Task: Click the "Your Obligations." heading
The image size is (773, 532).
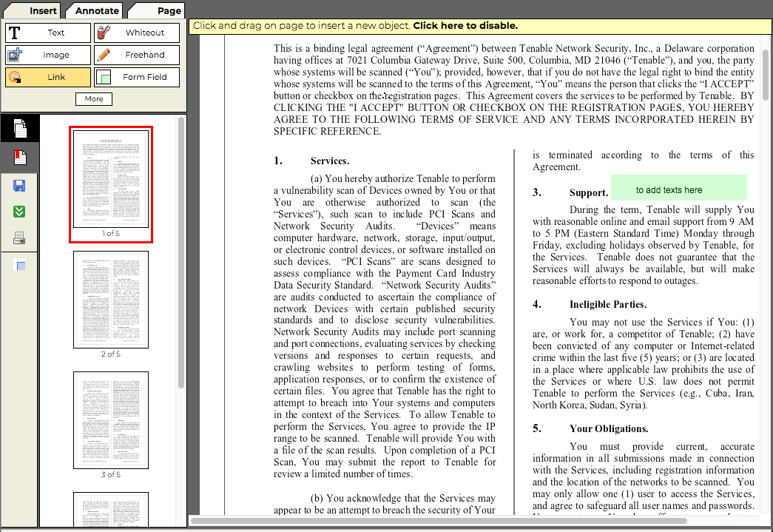Action: [x=609, y=428]
